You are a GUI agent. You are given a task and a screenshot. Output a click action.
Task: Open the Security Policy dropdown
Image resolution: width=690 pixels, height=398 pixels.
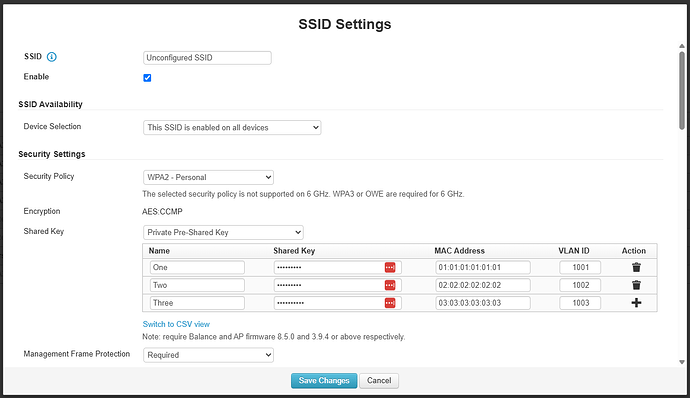(208, 177)
